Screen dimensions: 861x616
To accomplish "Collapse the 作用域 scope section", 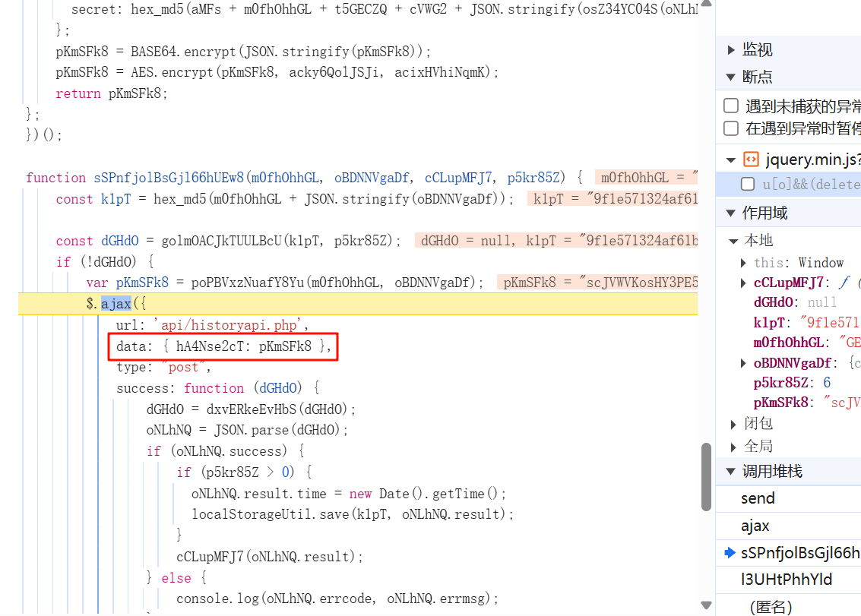I will tap(731, 213).
